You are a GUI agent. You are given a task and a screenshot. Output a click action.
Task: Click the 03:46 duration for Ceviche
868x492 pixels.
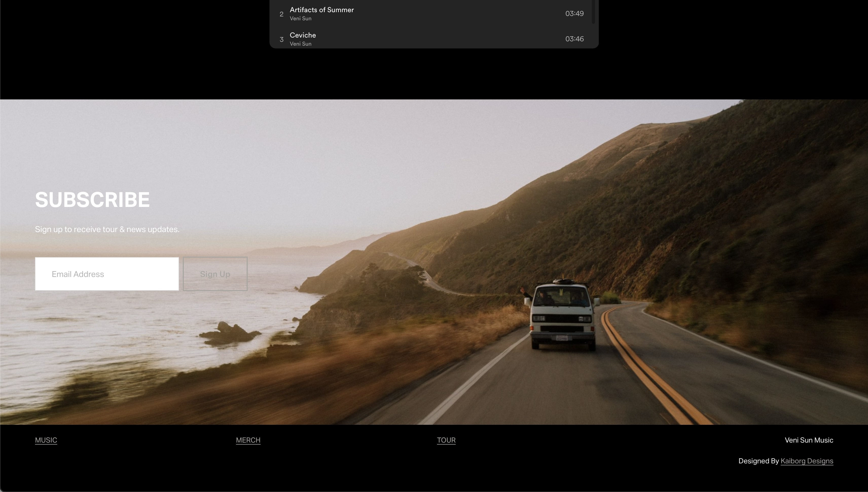pos(574,39)
